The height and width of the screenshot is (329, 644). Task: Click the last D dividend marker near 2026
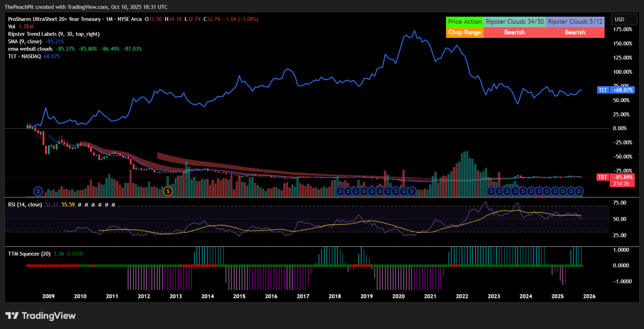tap(578, 191)
